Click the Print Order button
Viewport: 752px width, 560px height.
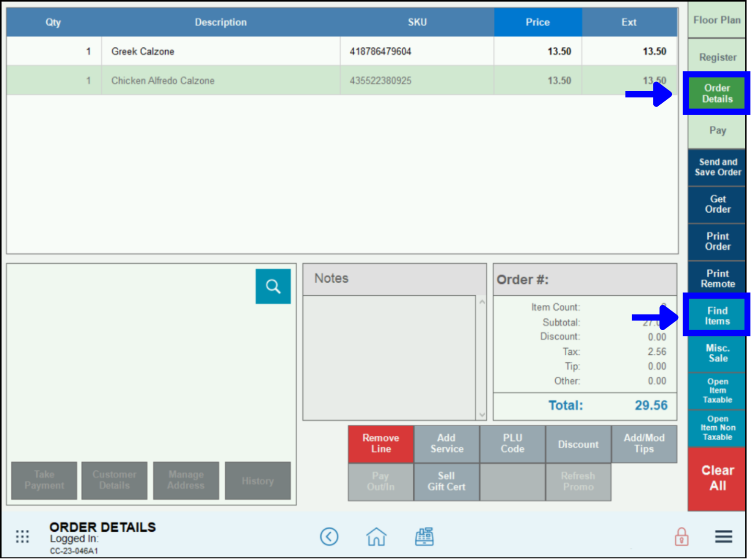point(717,242)
